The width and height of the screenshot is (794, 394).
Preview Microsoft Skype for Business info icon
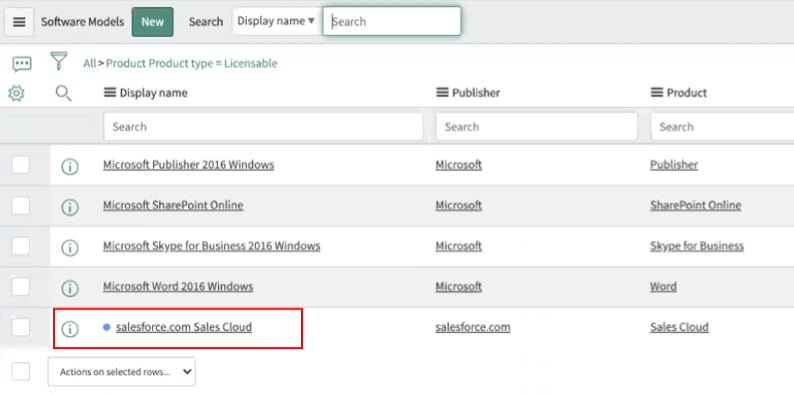point(70,248)
